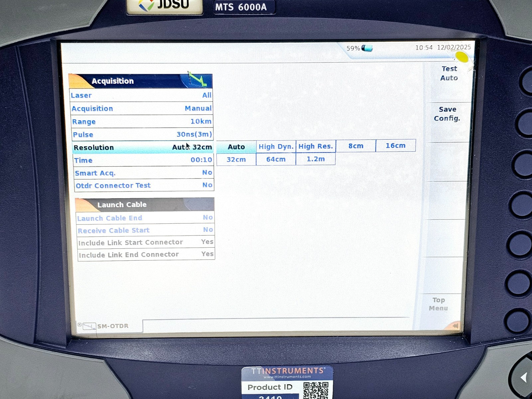Click the Acquisition header trace icon
This screenshot has width=532, height=399.
pyautogui.click(x=197, y=80)
